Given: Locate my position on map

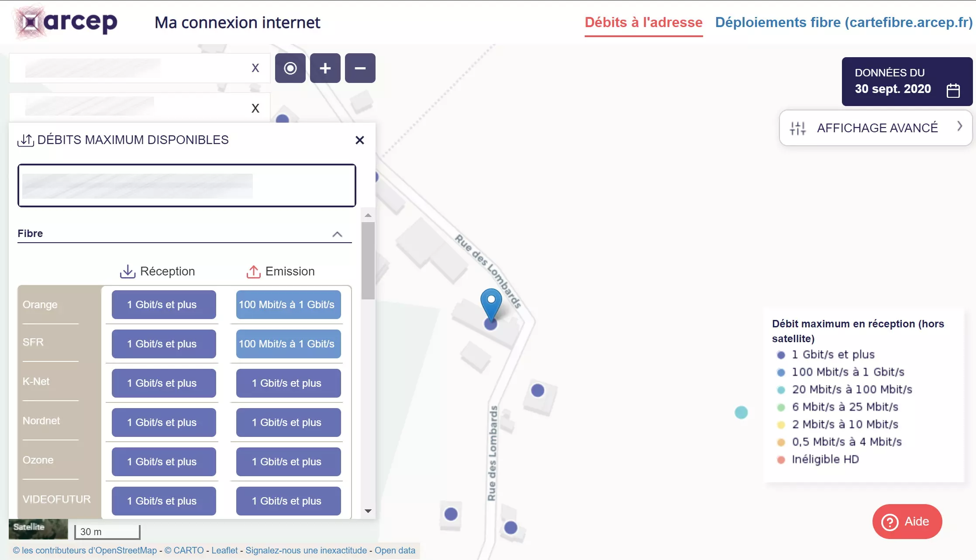Looking at the screenshot, I should tap(290, 68).
